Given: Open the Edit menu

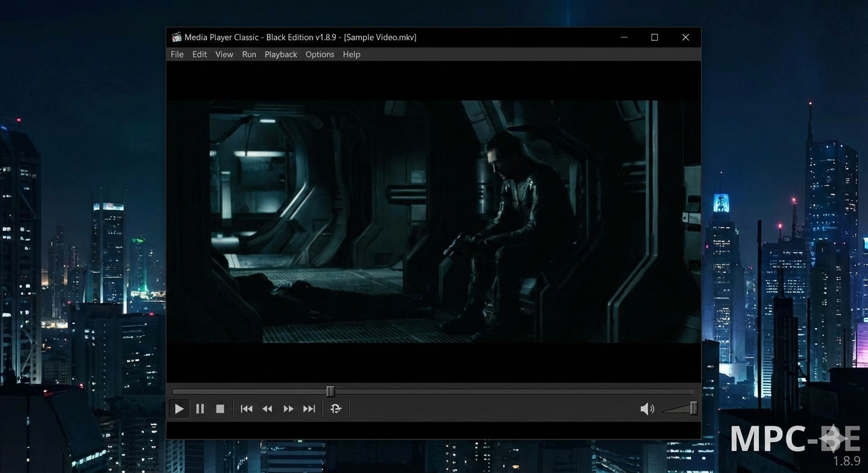Looking at the screenshot, I should (199, 54).
